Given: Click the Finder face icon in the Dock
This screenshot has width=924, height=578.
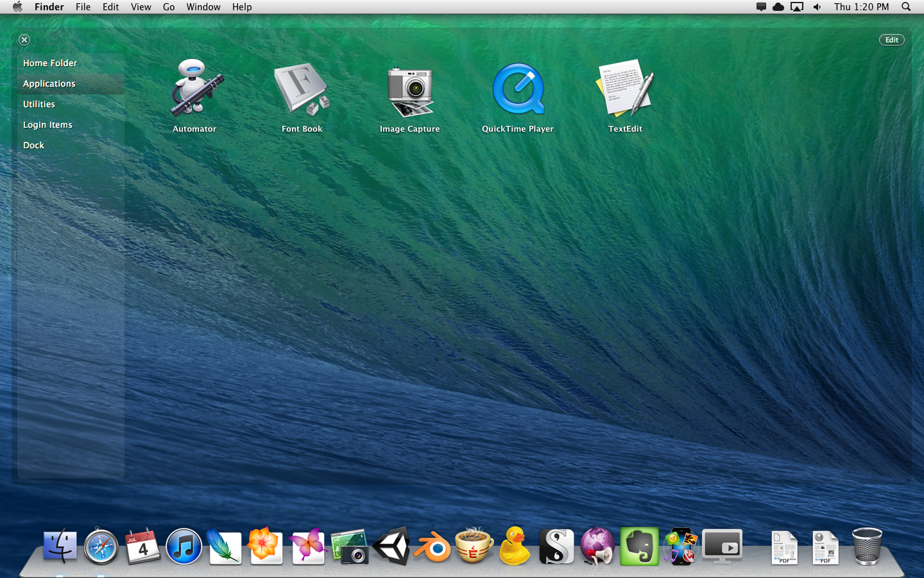Looking at the screenshot, I should [60, 547].
